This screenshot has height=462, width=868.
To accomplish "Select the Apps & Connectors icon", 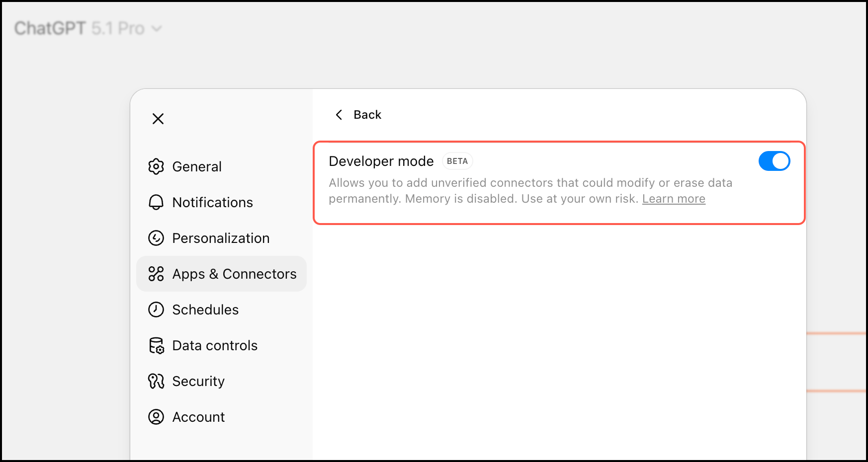I will click(156, 274).
